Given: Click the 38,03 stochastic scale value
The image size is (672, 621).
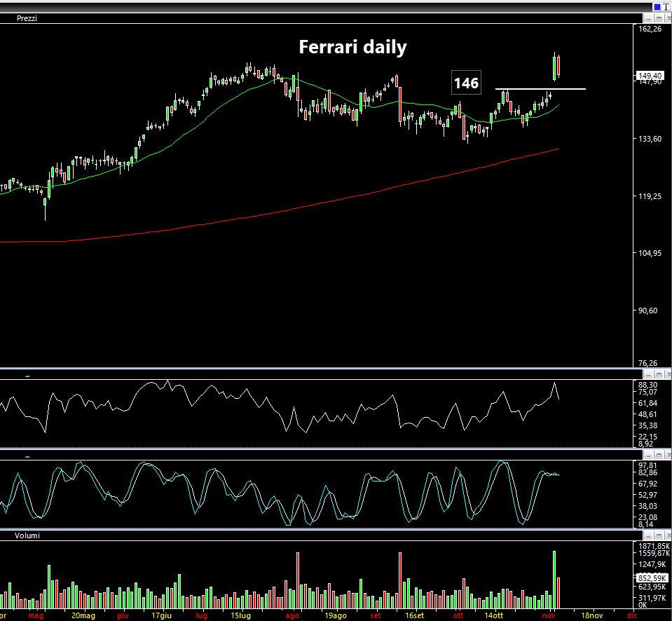Looking at the screenshot, I should 647,506.
